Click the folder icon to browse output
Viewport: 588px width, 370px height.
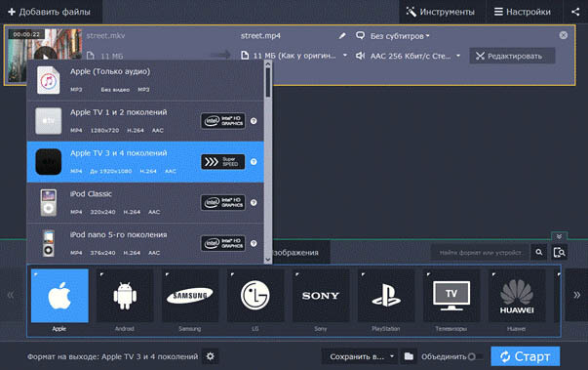tap(409, 356)
